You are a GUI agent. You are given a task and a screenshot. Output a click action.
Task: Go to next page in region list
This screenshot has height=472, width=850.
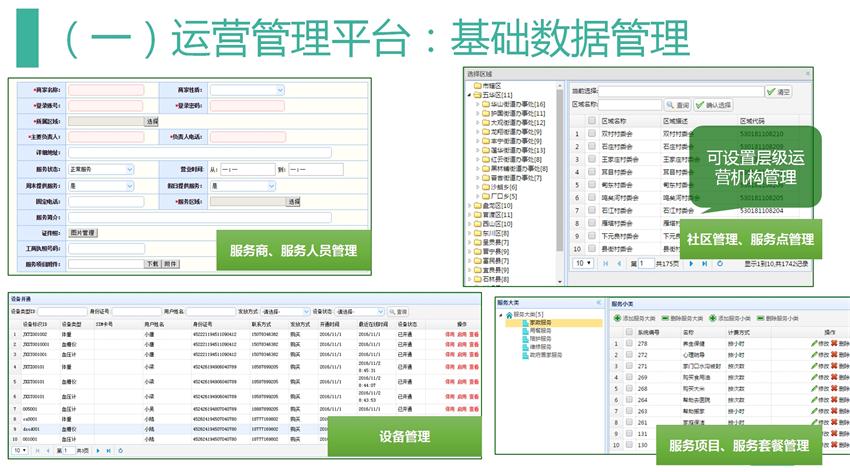point(693,263)
